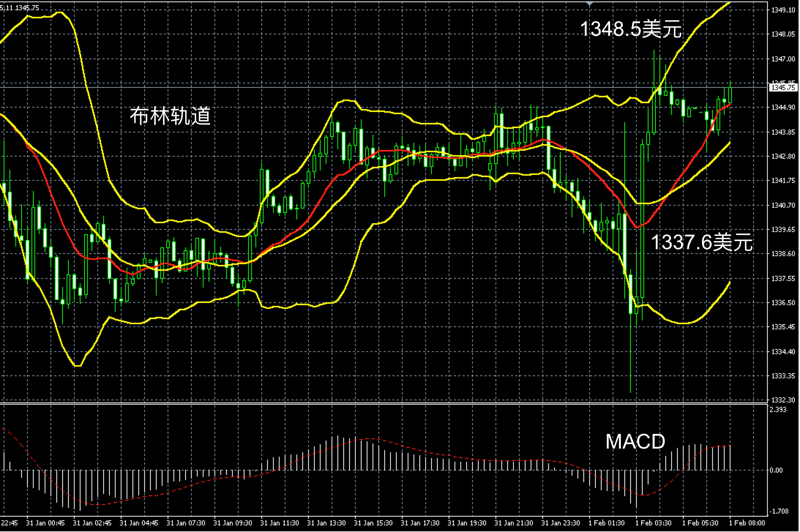The image size is (800, 532).
Task: Click the 31 Jan 19:30 time label
Action: point(467,523)
